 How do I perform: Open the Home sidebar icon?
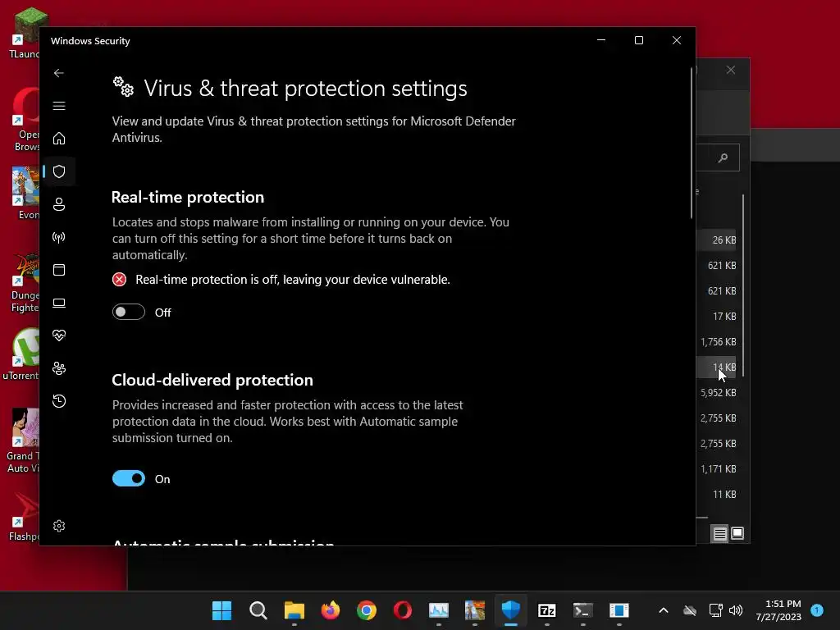click(x=59, y=138)
